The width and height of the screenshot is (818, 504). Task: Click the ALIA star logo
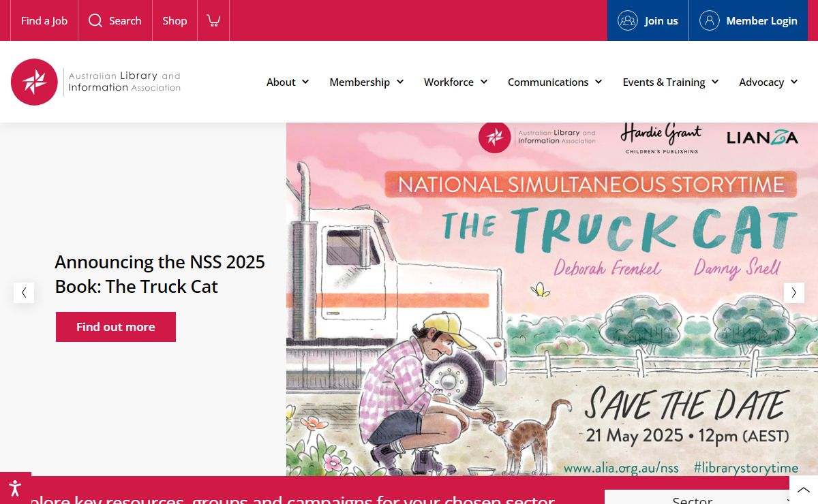click(x=34, y=82)
